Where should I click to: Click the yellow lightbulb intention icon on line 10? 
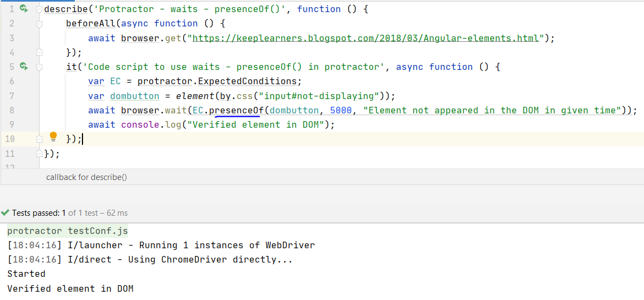click(x=53, y=137)
